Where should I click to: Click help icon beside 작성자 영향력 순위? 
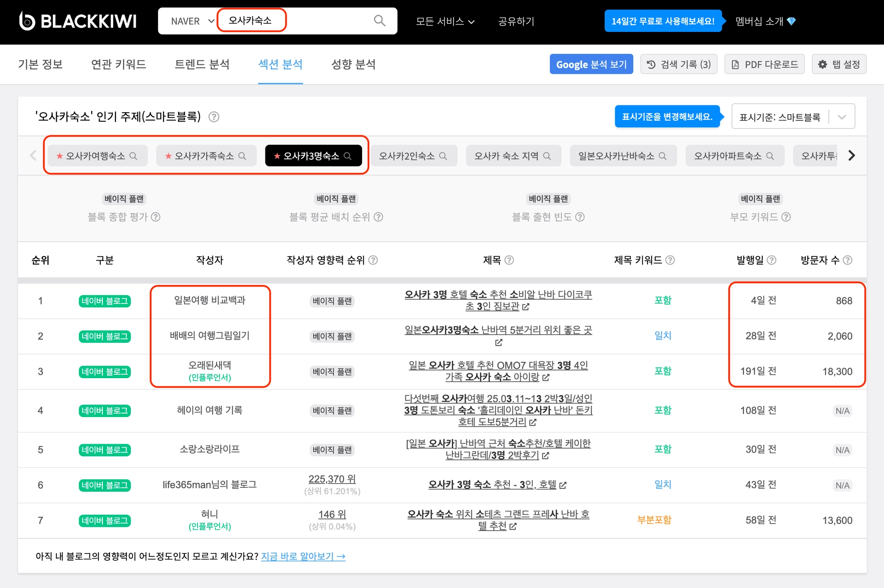[373, 260]
